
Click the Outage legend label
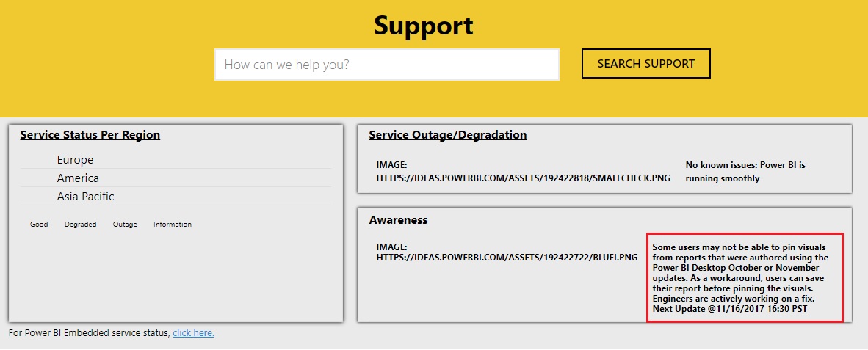point(125,225)
